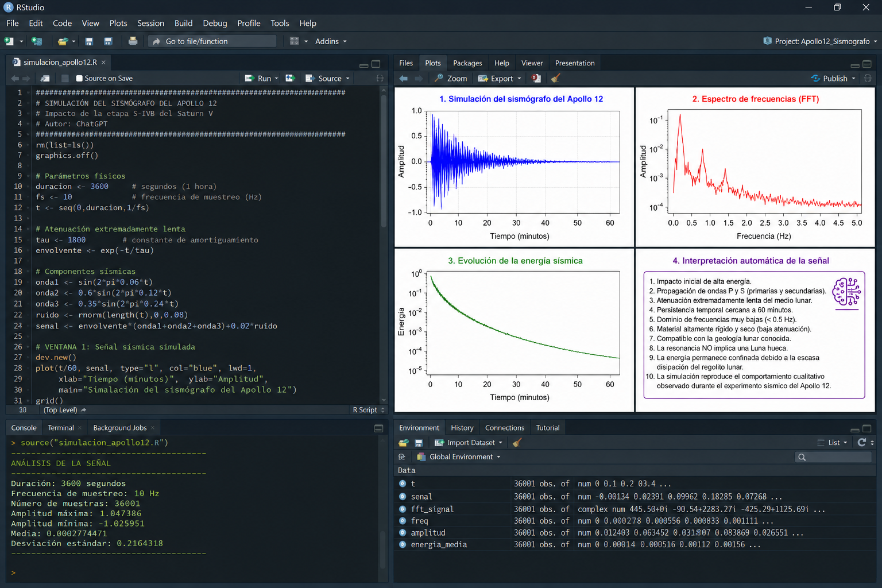The height and width of the screenshot is (588, 882).
Task: Maximize the source editor pane
Action: 376,64
